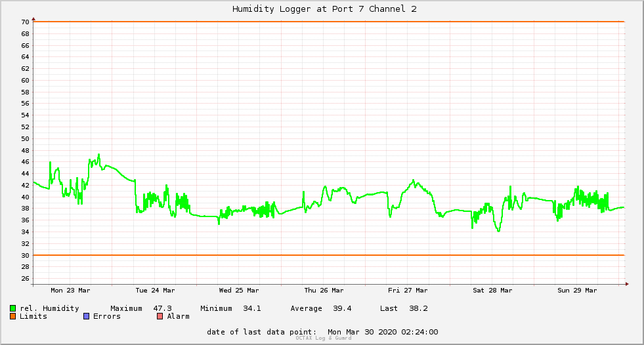Click the 'Average' statistic label
Screen dimensions: 644x345
[x=306, y=308]
